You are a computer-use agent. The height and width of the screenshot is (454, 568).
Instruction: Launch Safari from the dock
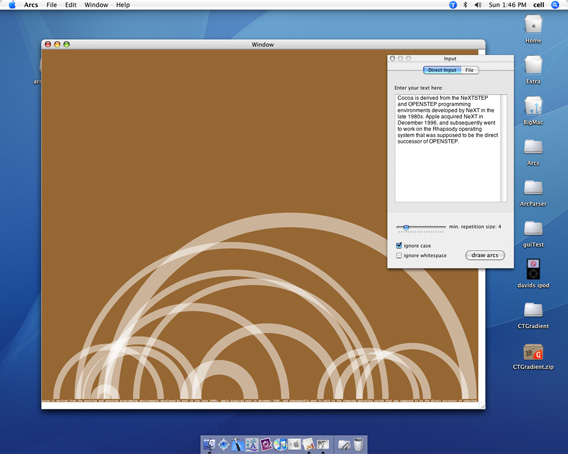[x=224, y=444]
